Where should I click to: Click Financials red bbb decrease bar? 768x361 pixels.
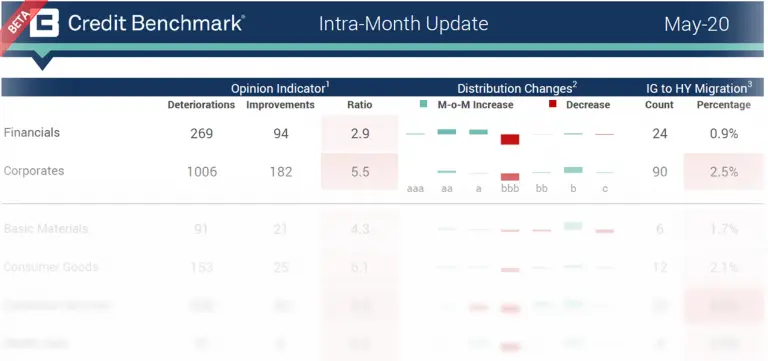510,139
